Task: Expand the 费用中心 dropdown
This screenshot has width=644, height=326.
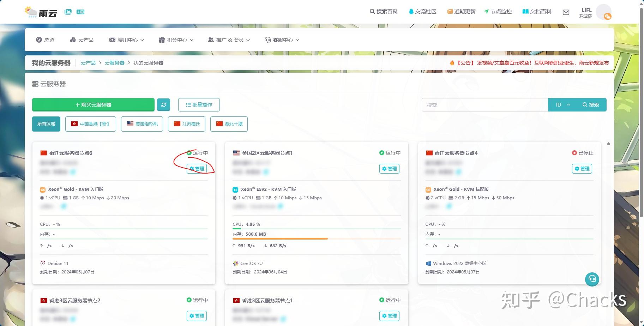Action: (126, 40)
